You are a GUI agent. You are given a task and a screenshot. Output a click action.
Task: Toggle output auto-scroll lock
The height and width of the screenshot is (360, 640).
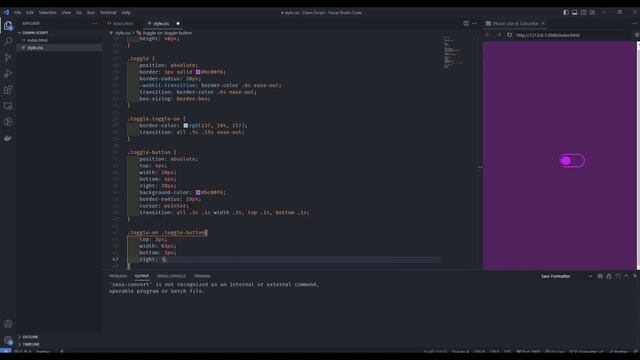point(609,276)
